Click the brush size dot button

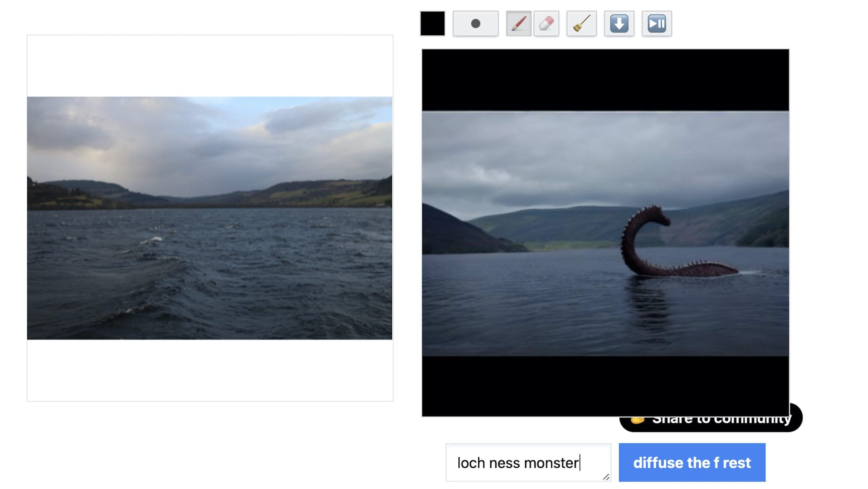tap(475, 23)
